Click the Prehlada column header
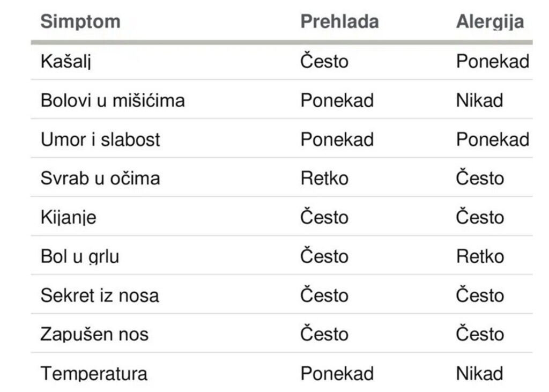The height and width of the screenshot is (392, 549). (x=339, y=21)
